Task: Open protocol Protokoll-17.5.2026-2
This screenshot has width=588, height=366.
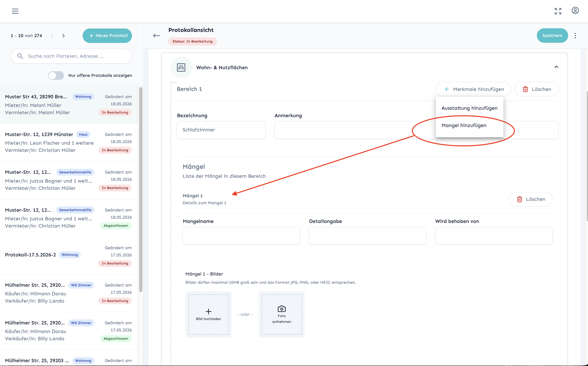Action: [x=69, y=255]
